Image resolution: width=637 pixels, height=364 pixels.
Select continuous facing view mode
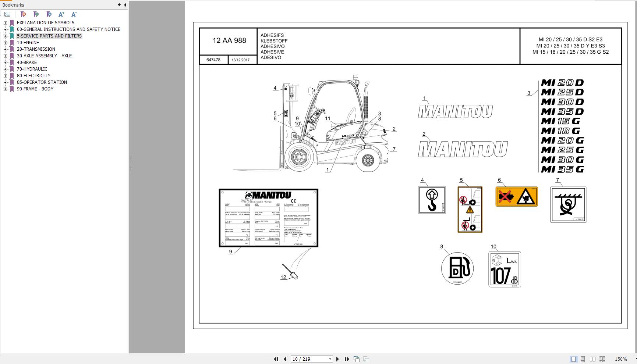coord(602,359)
